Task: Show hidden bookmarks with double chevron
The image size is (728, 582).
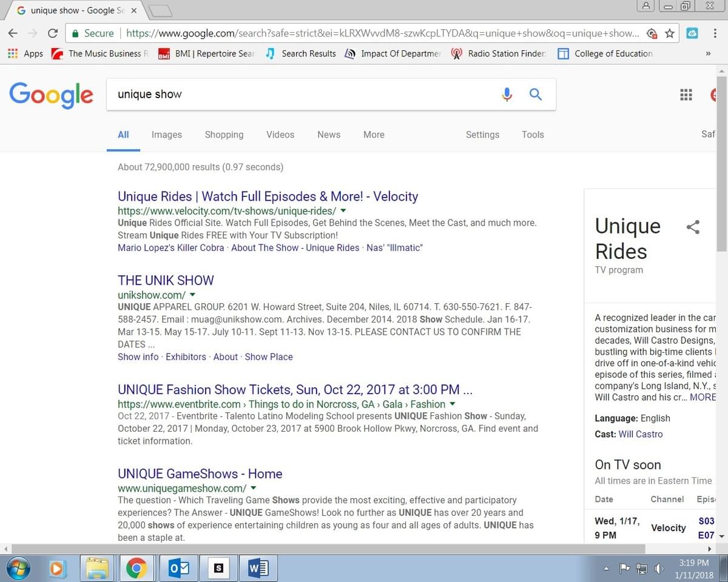Action: [708, 53]
